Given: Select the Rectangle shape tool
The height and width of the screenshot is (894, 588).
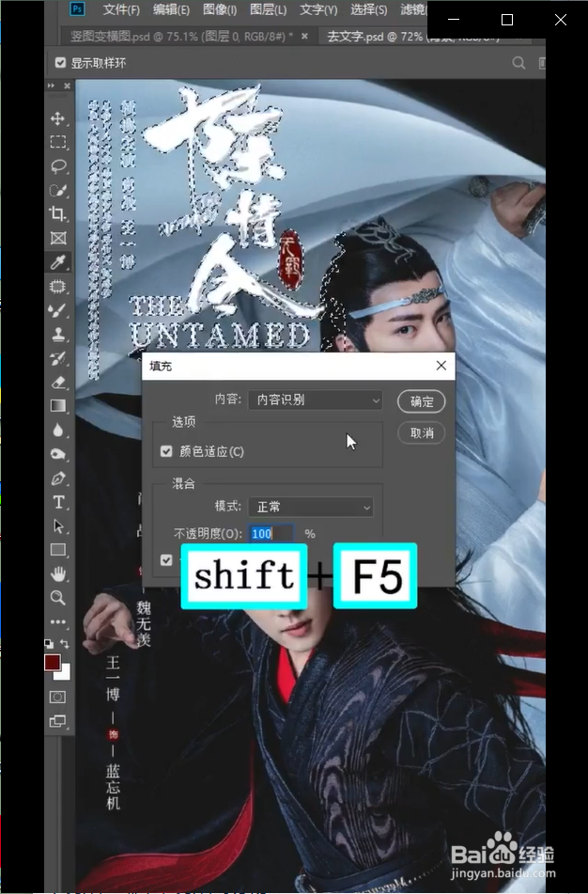Looking at the screenshot, I should click(x=57, y=550).
